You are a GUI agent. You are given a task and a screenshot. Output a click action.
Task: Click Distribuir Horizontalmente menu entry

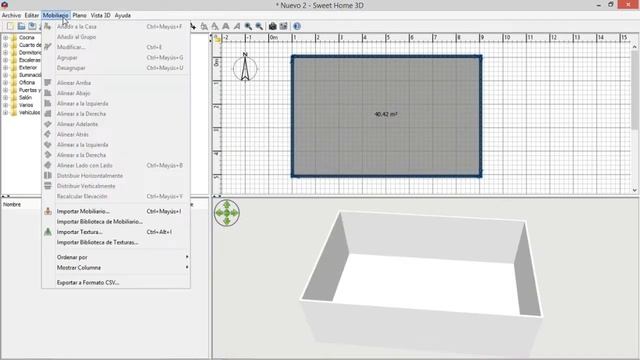[116, 176]
